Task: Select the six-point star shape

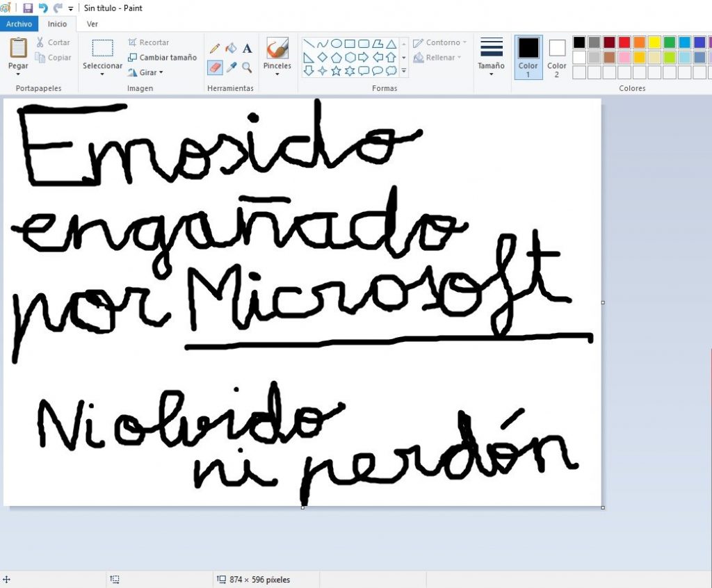Action: [350, 71]
